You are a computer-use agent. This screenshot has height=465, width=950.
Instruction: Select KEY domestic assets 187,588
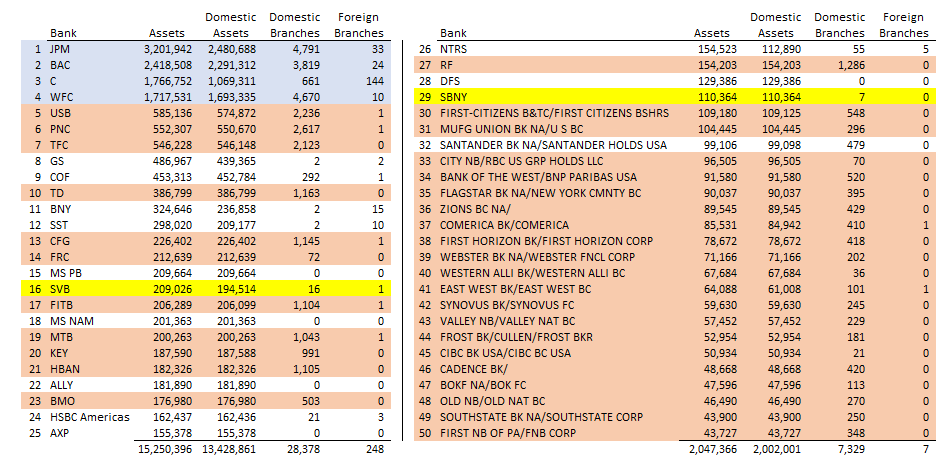pos(236,353)
